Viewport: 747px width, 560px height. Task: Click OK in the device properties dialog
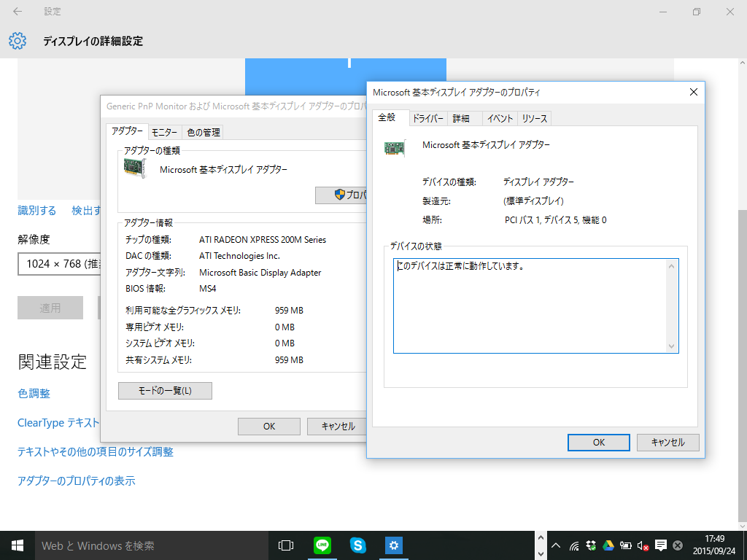599,443
